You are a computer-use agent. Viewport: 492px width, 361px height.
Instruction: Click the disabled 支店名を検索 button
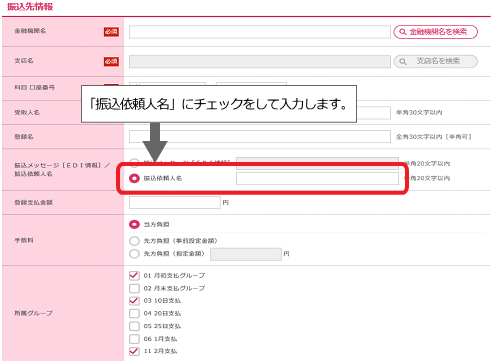pos(435,61)
